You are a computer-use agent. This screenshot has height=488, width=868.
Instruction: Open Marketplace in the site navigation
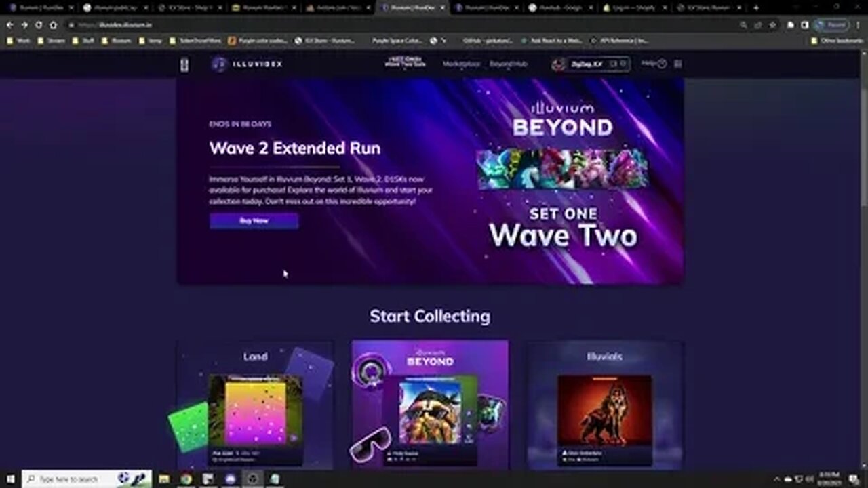click(461, 64)
